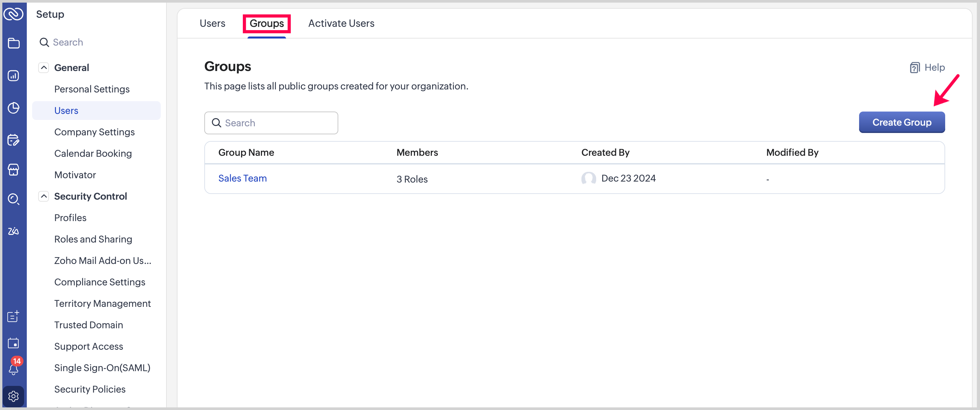The height and width of the screenshot is (410, 980).
Task: Collapse the General section chevron
Action: click(44, 68)
